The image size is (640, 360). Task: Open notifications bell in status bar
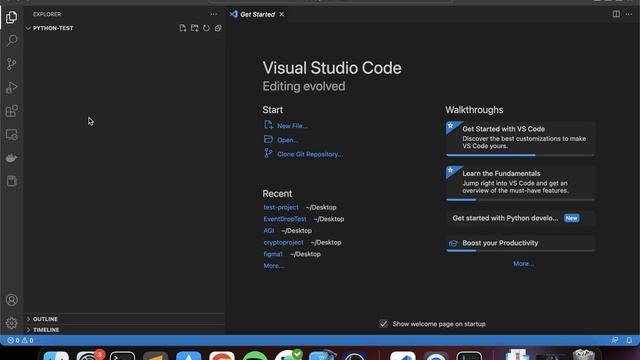click(629, 340)
